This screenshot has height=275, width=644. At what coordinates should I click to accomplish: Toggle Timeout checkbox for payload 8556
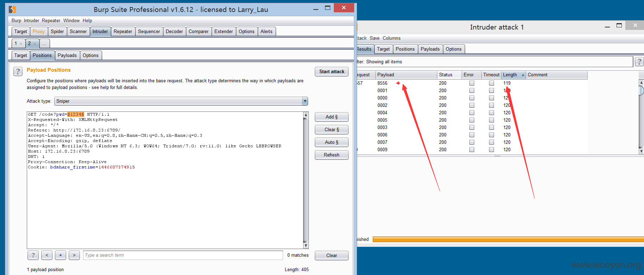point(492,83)
